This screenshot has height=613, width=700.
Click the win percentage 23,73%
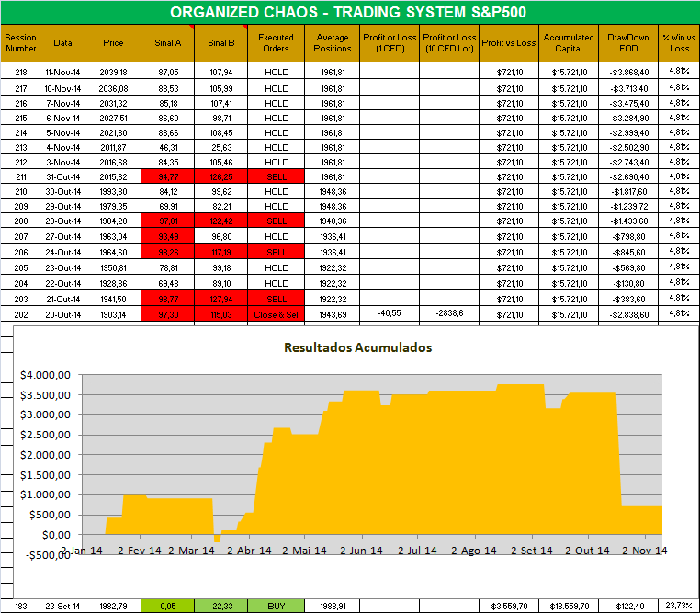pos(679,606)
